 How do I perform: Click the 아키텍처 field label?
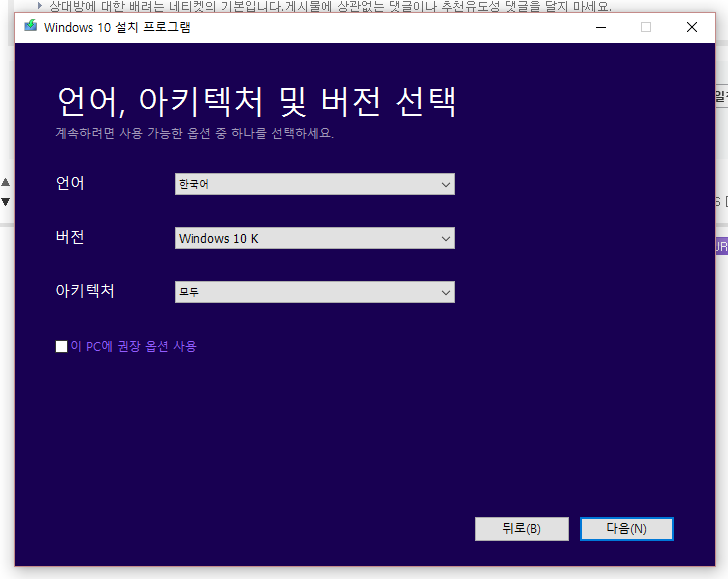click(85, 291)
